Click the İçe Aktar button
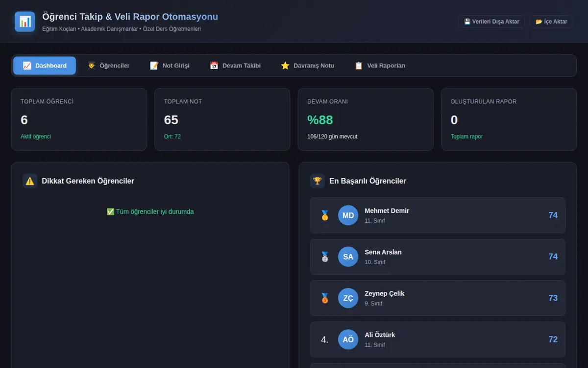 pyautogui.click(x=551, y=22)
